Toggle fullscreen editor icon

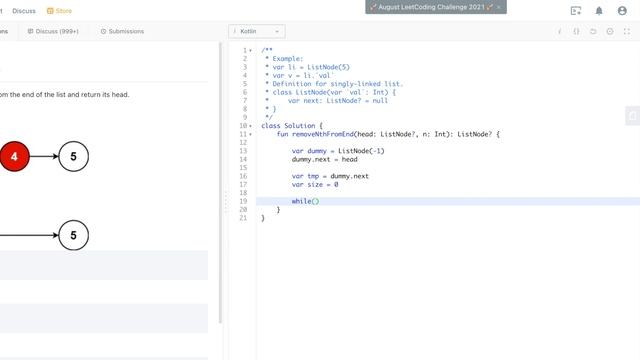pyautogui.click(x=627, y=31)
